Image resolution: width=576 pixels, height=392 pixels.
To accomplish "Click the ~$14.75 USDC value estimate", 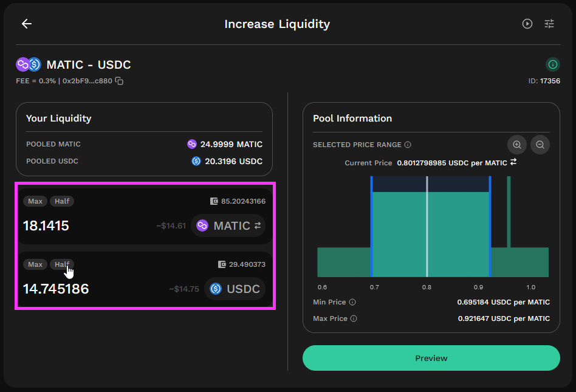I will point(184,289).
